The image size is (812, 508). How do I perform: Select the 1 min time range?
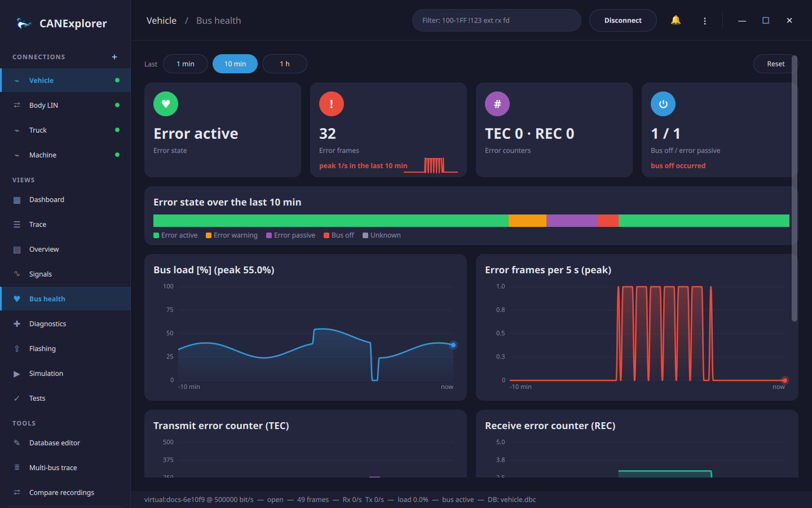coord(186,64)
